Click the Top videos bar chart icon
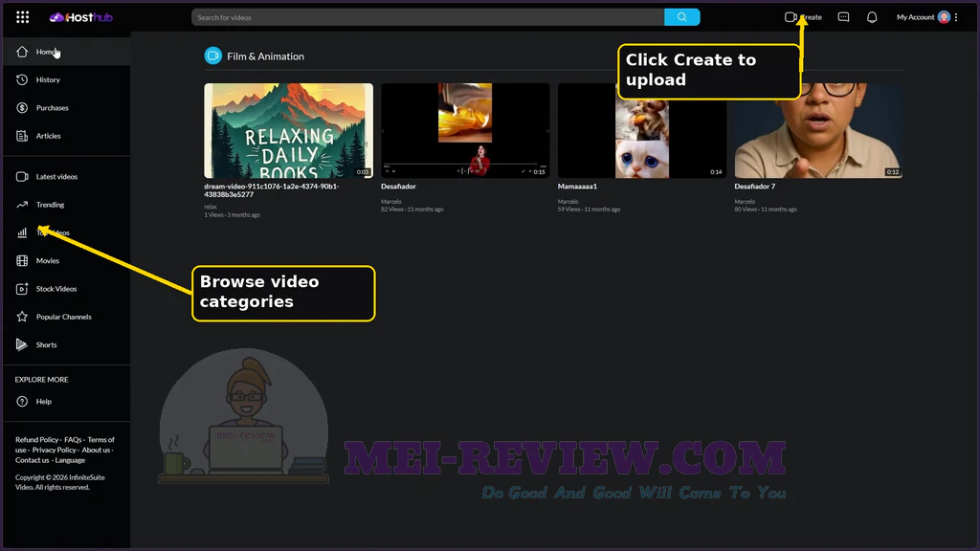Image resolution: width=980 pixels, height=551 pixels. (x=22, y=233)
